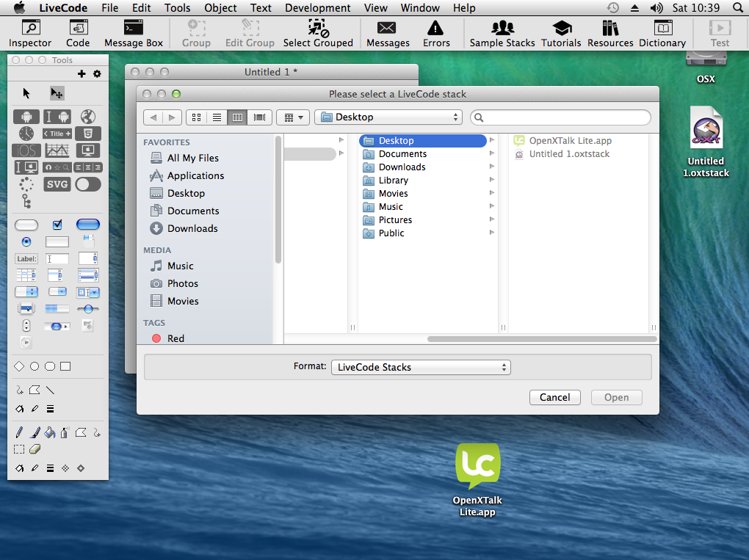Image resolution: width=749 pixels, height=560 pixels.
Task: Pick the Tree view widget
Action: tap(26, 201)
